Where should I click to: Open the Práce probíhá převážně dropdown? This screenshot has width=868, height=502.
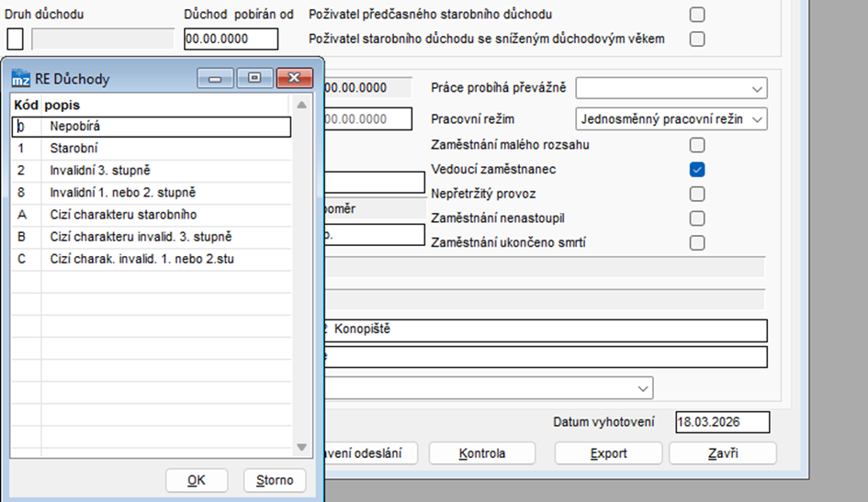click(x=671, y=88)
